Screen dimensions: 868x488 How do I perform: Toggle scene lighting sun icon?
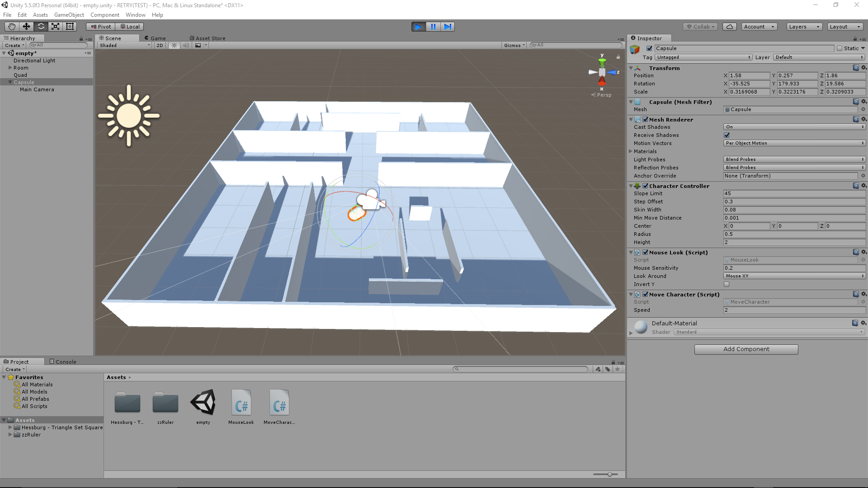coord(174,45)
